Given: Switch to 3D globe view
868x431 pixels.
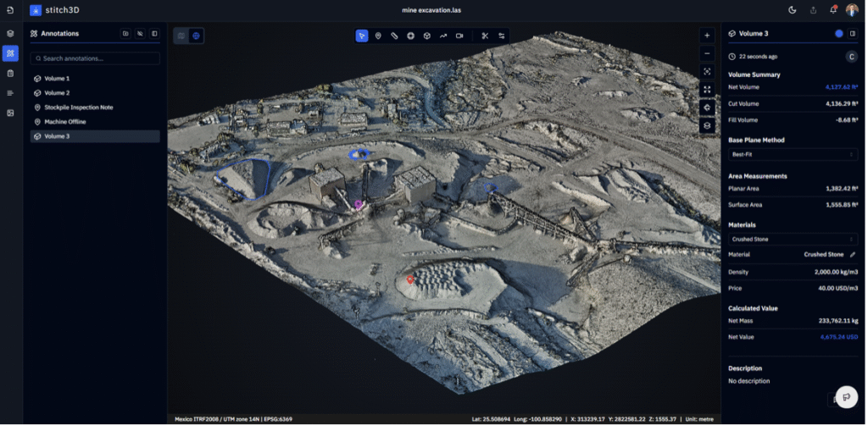Looking at the screenshot, I should [x=196, y=36].
